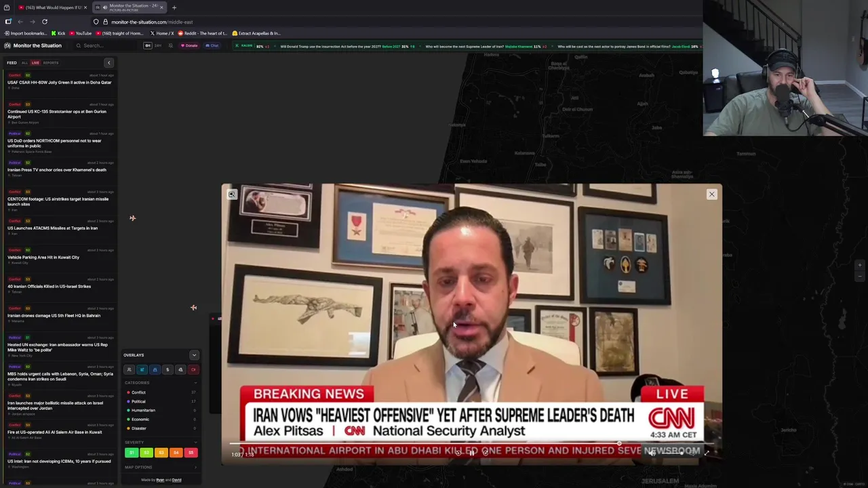The image size is (868, 488).
Task: Click the Monitor the Situation logo
Action: [x=33, y=45]
